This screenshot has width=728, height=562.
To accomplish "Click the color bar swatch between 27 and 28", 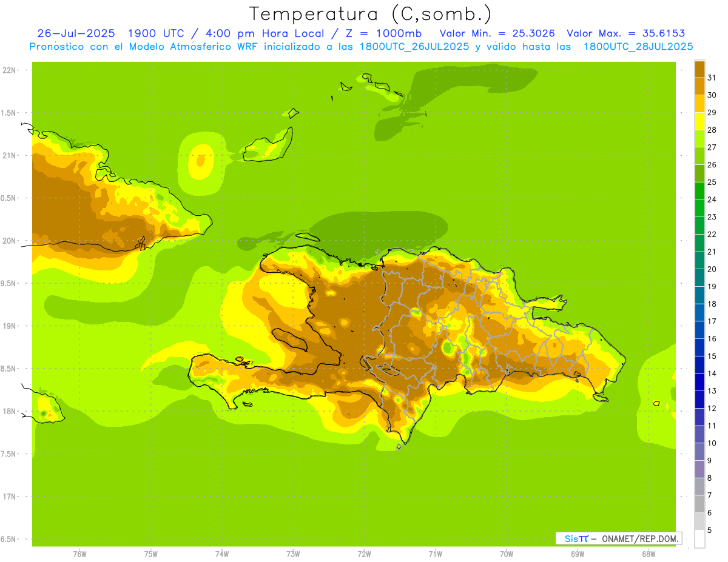I will coord(699,138).
